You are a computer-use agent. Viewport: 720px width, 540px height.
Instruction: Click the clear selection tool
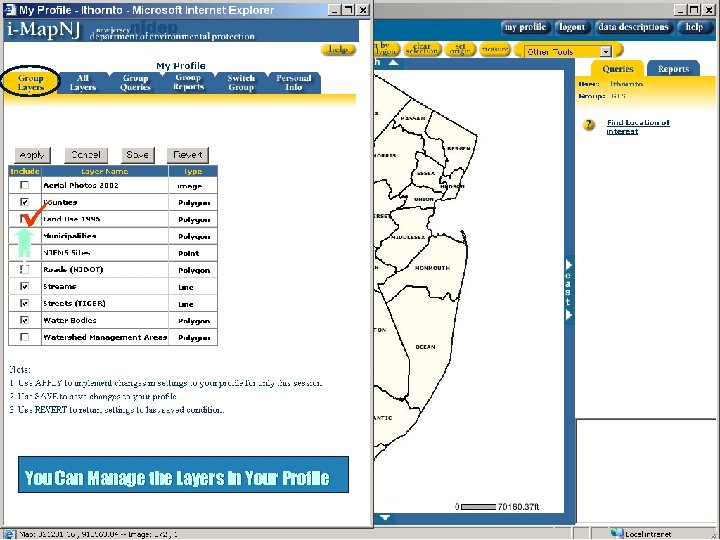[x=422, y=49]
